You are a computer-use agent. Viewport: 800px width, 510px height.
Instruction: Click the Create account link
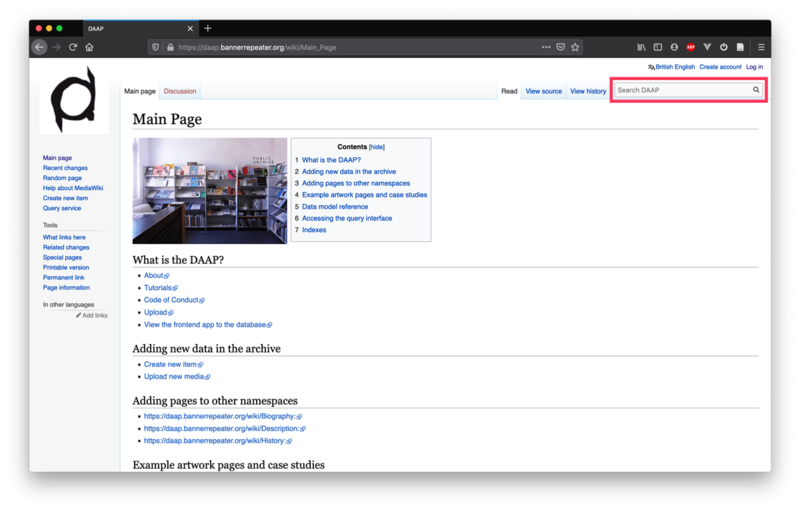pos(720,67)
